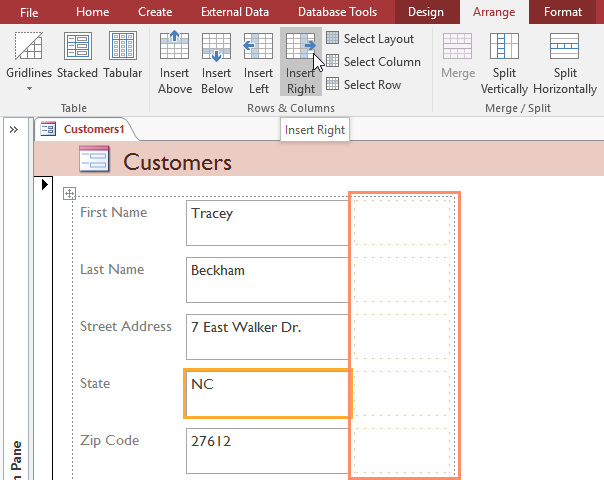Choose Select Column option
The height and width of the screenshot is (480, 604).
(373, 62)
